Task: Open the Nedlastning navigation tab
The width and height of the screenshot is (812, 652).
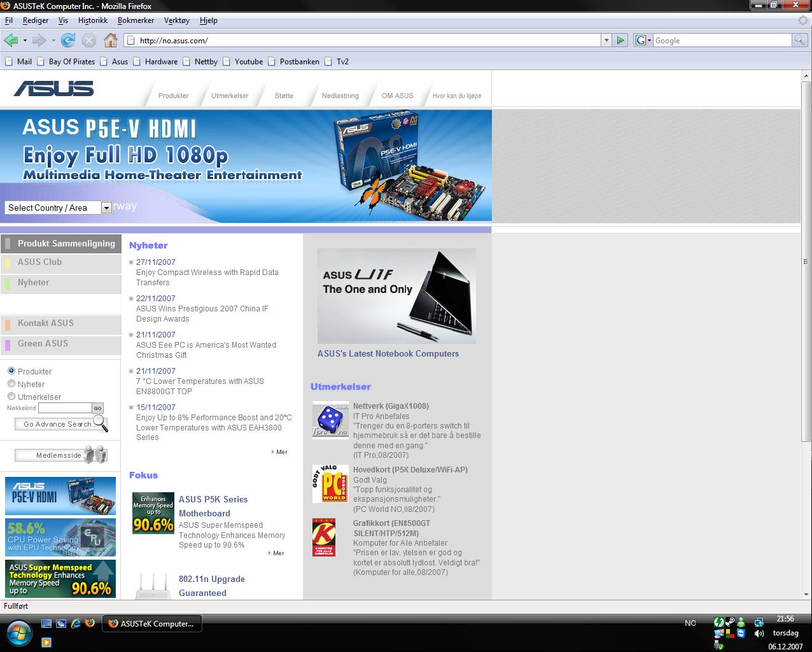Action: click(340, 96)
